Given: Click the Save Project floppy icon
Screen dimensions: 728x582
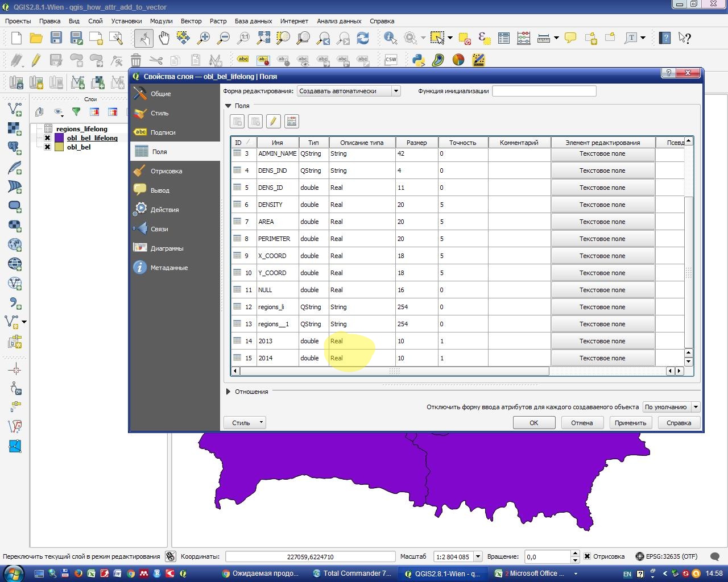Looking at the screenshot, I should pos(56,38).
